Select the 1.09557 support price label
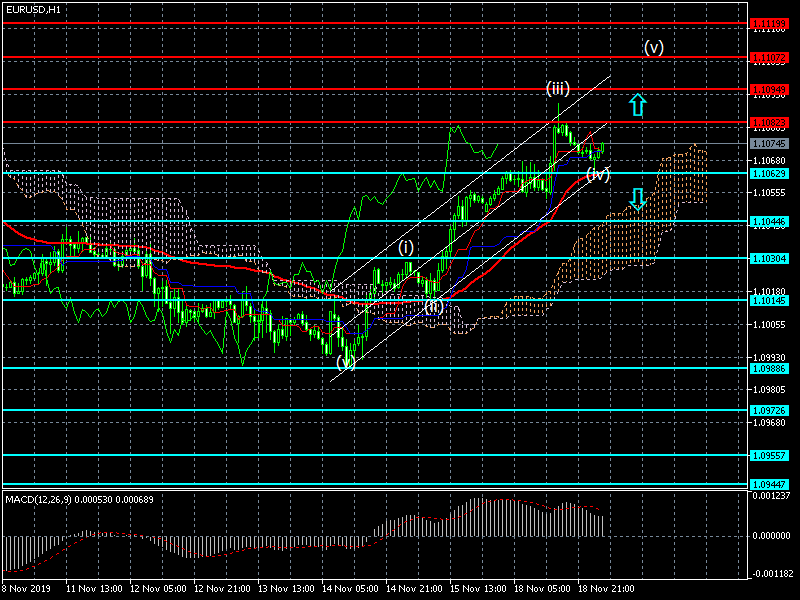The image size is (800, 600). pyautogui.click(x=769, y=456)
